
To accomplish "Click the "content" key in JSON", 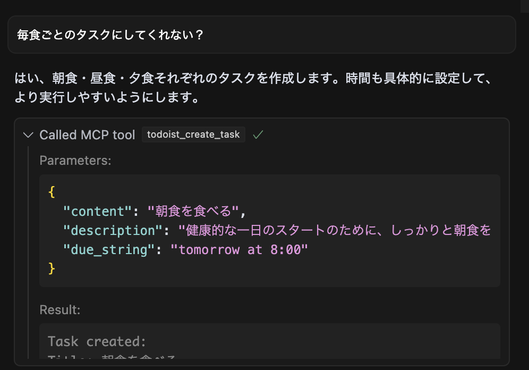I will click(x=97, y=211).
